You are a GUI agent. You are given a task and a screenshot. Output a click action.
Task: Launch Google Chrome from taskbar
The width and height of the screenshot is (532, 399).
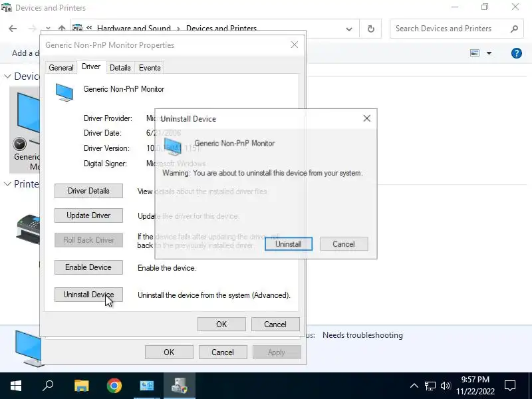click(x=114, y=386)
